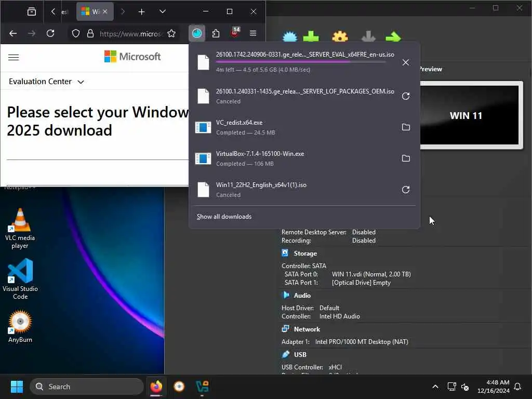Open folder containing VC_redist.x64.exe
Viewport: 532px width, 399px height.
coord(406,127)
